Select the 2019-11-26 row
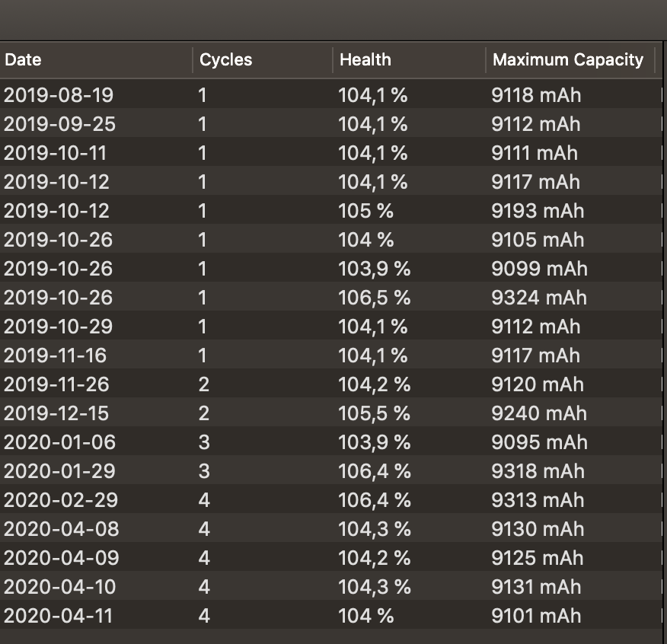667x644 pixels. tap(331, 383)
